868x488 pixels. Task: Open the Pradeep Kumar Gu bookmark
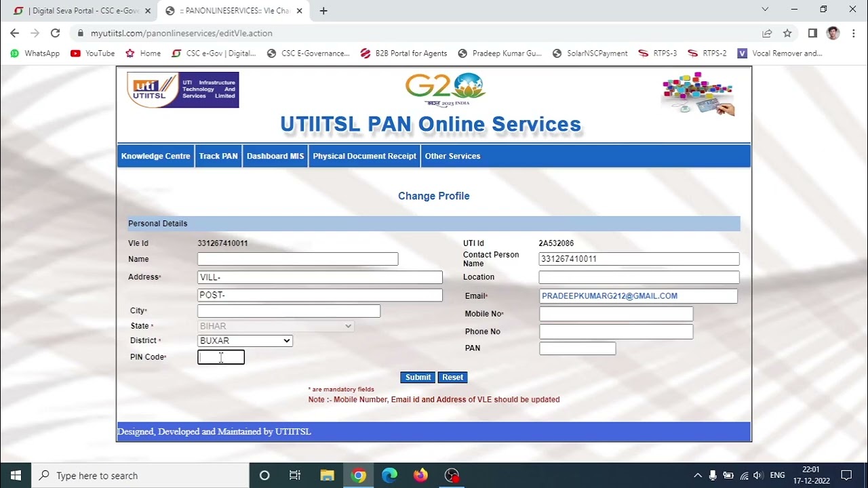[500, 53]
